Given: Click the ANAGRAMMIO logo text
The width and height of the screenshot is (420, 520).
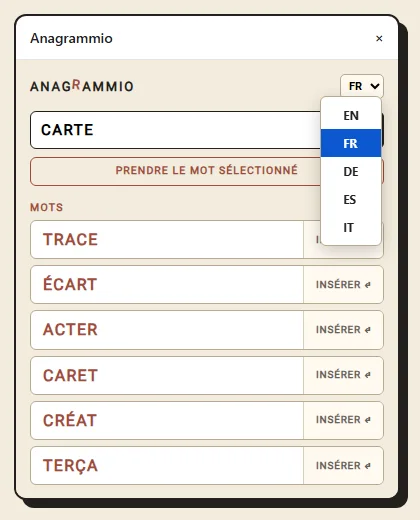Looking at the screenshot, I should [x=82, y=86].
